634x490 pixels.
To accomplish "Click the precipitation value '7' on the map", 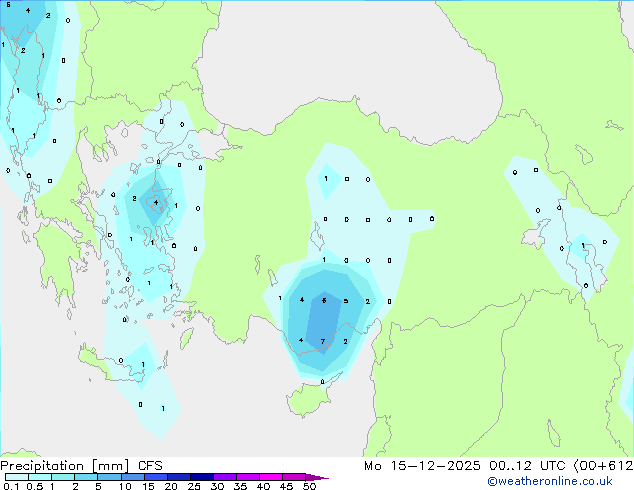I will [323, 342].
